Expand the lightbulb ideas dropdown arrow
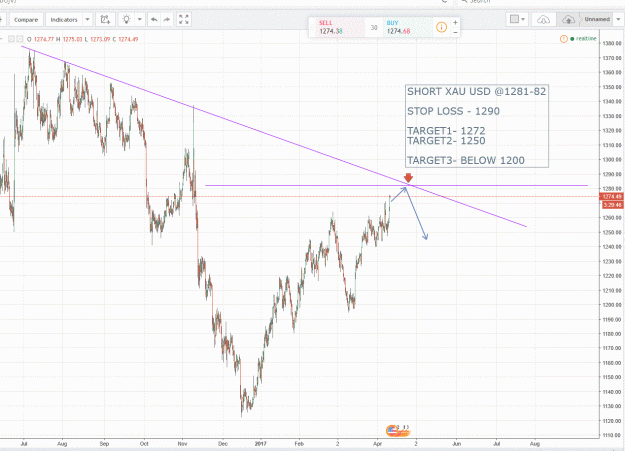 tap(140, 20)
